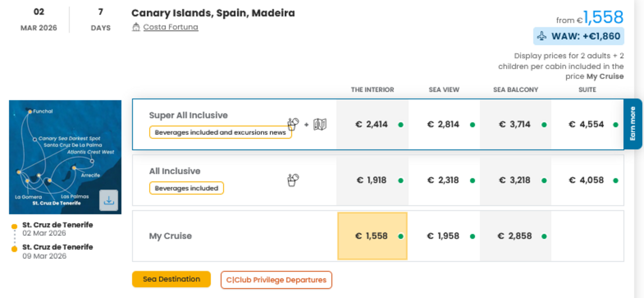Image resolution: width=644 pixels, height=298 pixels.
Task: Click the Beverages included tag in All Inclusive
Action: 186,188
